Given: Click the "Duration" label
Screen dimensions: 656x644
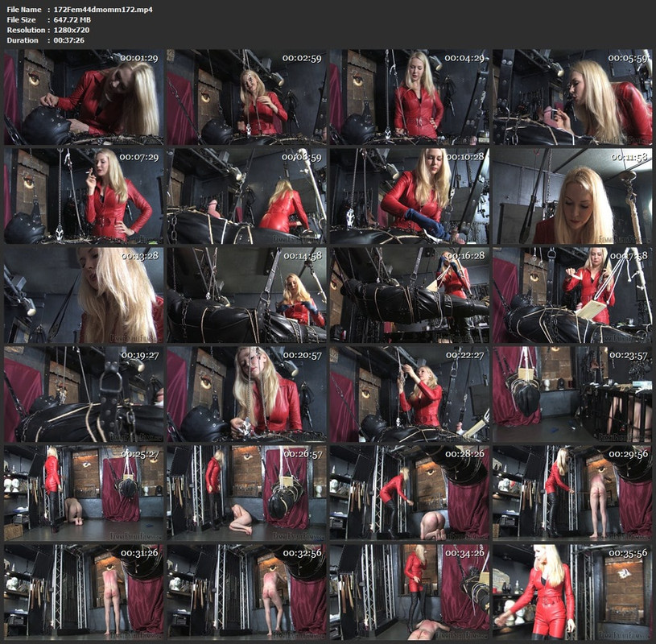Looking at the screenshot, I should pos(23,40).
